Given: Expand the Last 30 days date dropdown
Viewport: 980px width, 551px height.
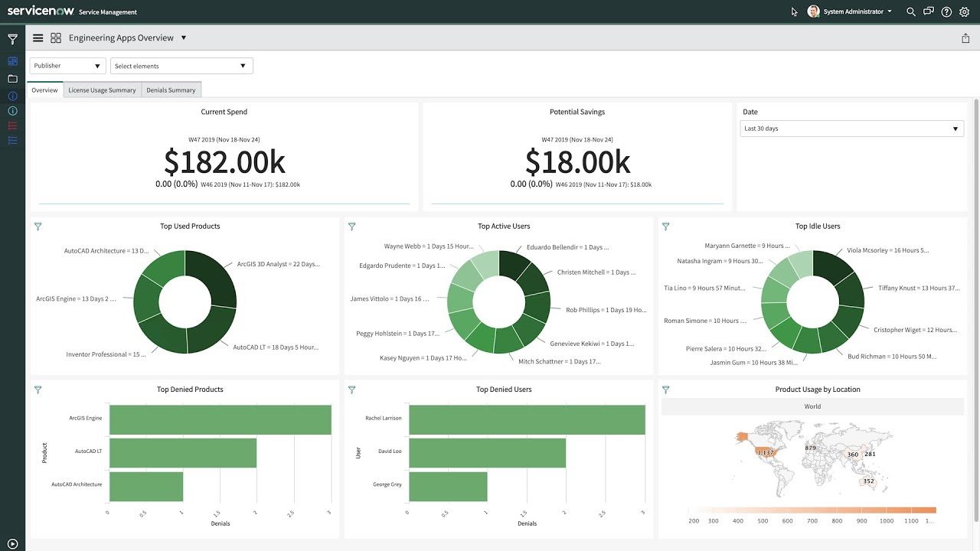Looking at the screenshot, I should [x=851, y=129].
